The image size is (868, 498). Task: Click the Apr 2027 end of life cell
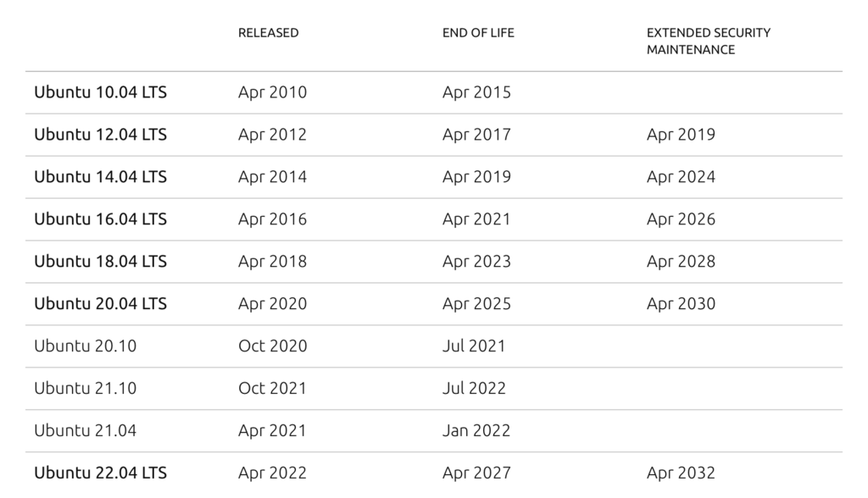[x=476, y=473]
